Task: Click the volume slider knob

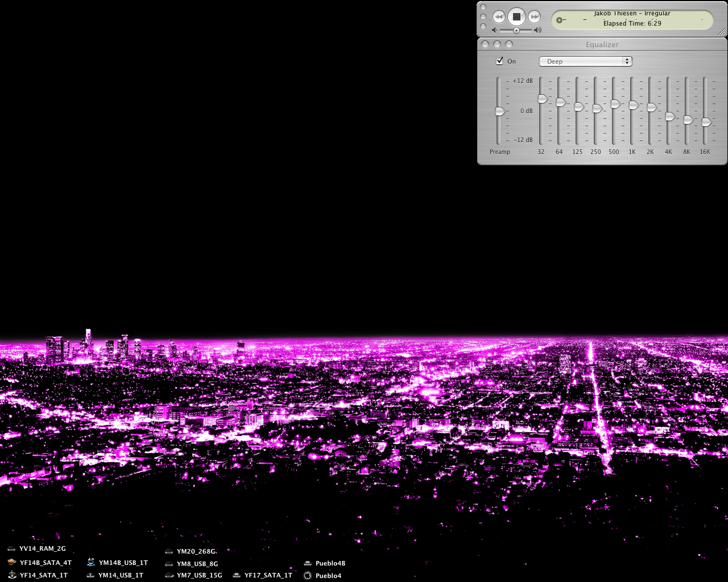Action: [x=516, y=30]
